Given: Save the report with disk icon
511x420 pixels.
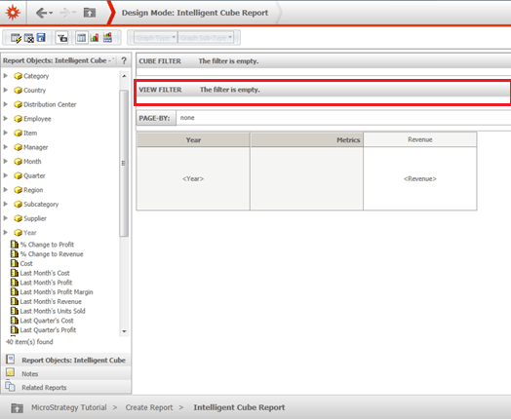Looking at the screenshot, I should click(x=41, y=37).
